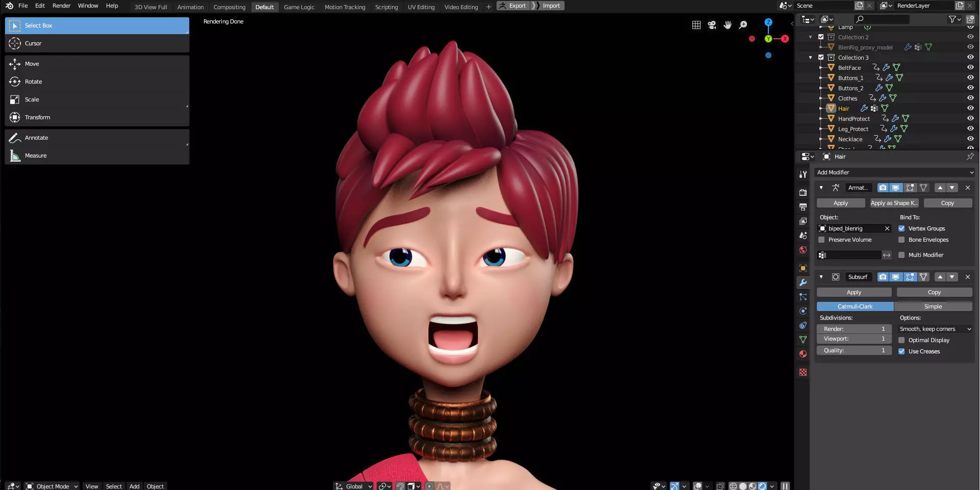Select the Scale tool
The image size is (980, 490).
(97, 99)
